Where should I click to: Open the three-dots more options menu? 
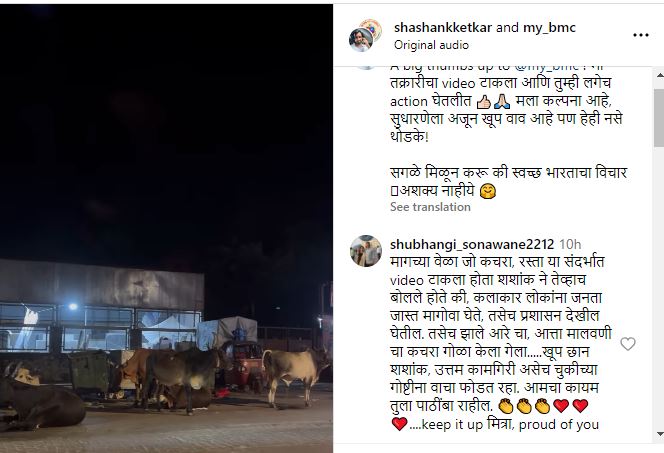pos(640,35)
